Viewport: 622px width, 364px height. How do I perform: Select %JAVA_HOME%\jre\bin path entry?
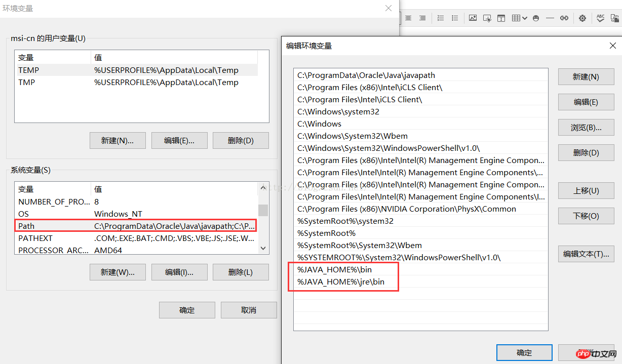(x=420, y=281)
